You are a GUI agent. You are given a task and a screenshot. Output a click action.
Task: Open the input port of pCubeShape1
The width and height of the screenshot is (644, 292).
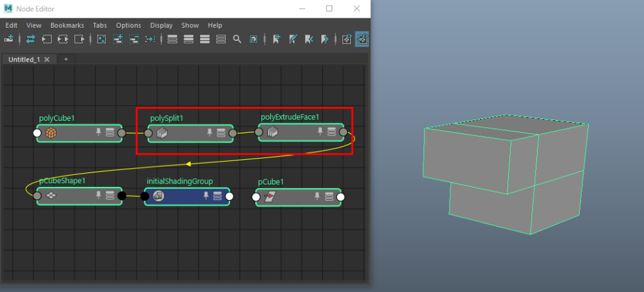pyautogui.click(x=37, y=196)
